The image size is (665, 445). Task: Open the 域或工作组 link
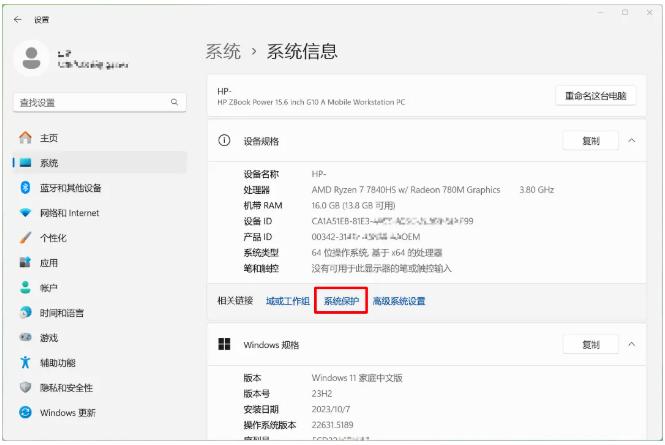288,301
